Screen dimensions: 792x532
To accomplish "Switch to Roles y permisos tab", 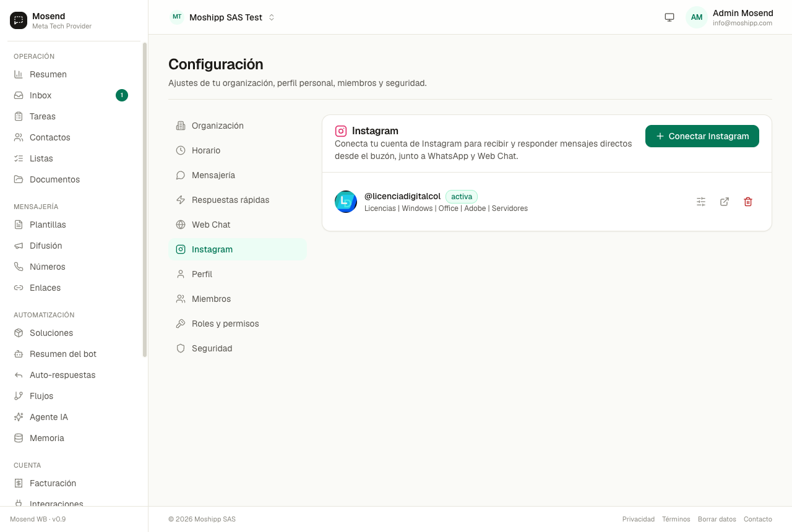I will (238, 324).
